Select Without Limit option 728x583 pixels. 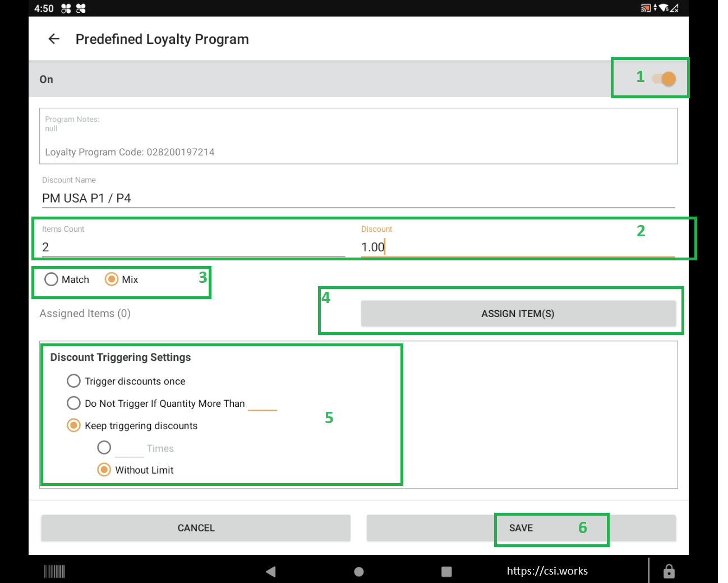tap(104, 470)
